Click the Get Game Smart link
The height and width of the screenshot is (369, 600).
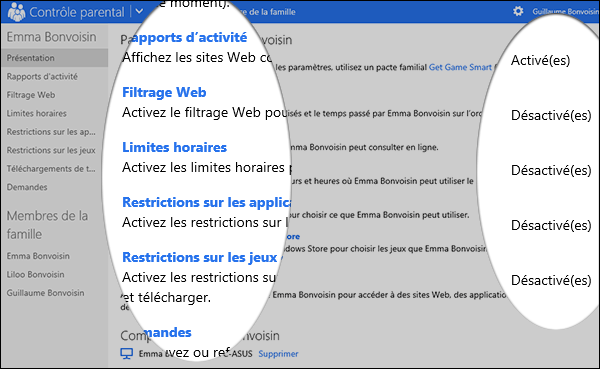point(460,67)
